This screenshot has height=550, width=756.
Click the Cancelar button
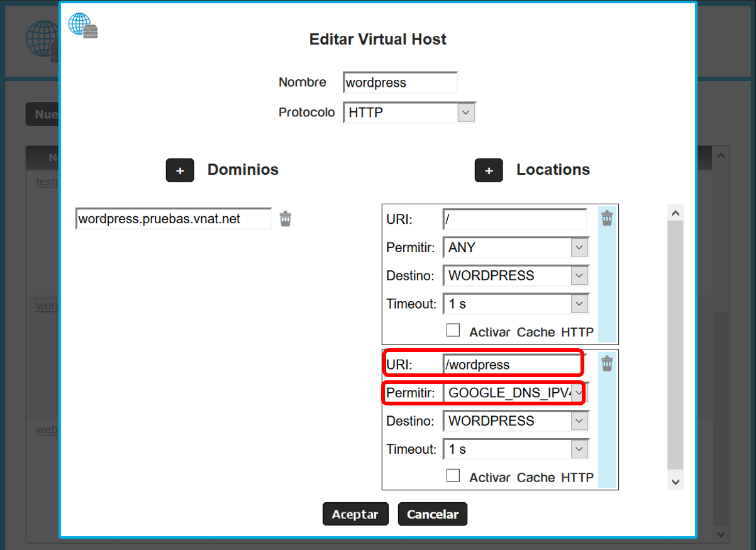pyautogui.click(x=433, y=514)
